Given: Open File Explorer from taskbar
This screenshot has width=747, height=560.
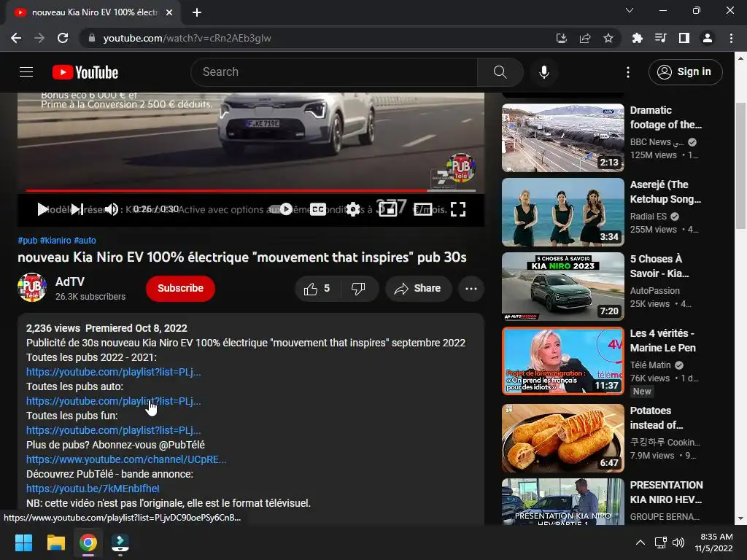Looking at the screenshot, I should click(x=55, y=542).
